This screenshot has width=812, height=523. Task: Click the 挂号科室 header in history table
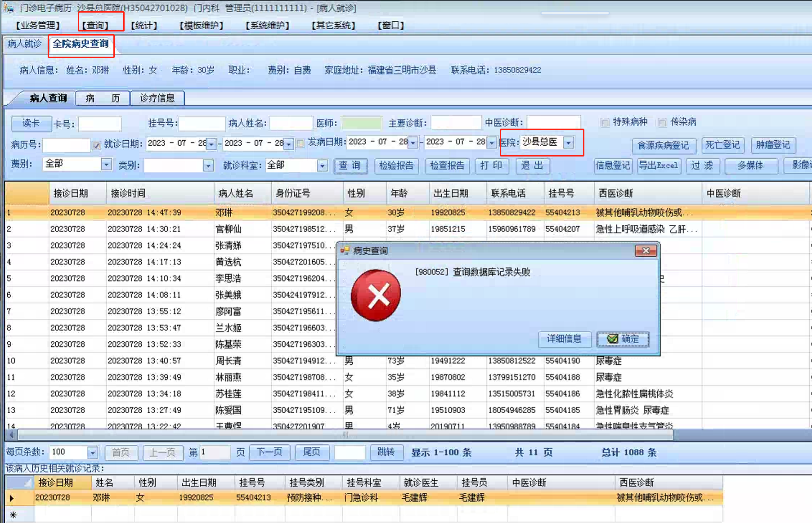(371, 483)
